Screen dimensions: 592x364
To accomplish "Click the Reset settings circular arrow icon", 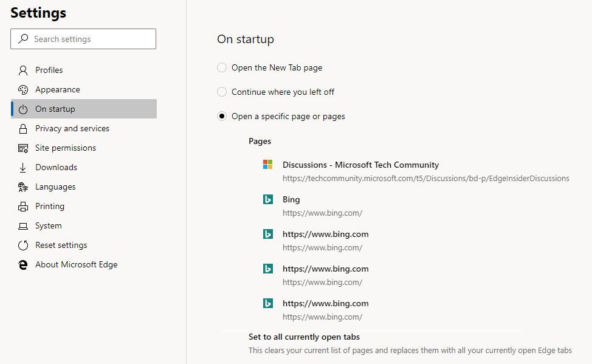I will click(23, 246).
